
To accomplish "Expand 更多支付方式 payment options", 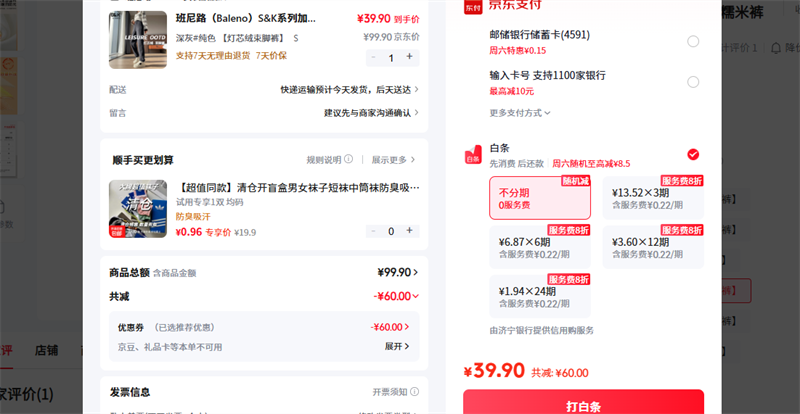I will point(520,113).
